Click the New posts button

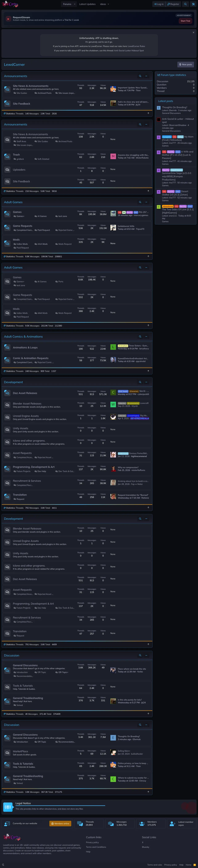186,64
